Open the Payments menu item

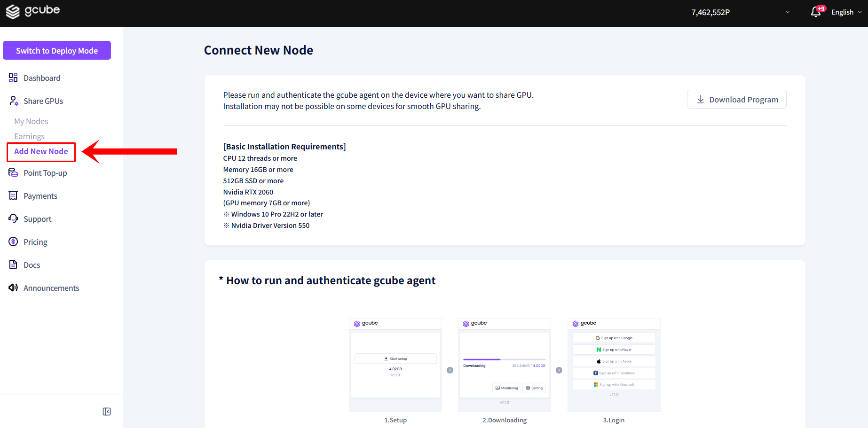pos(40,196)
